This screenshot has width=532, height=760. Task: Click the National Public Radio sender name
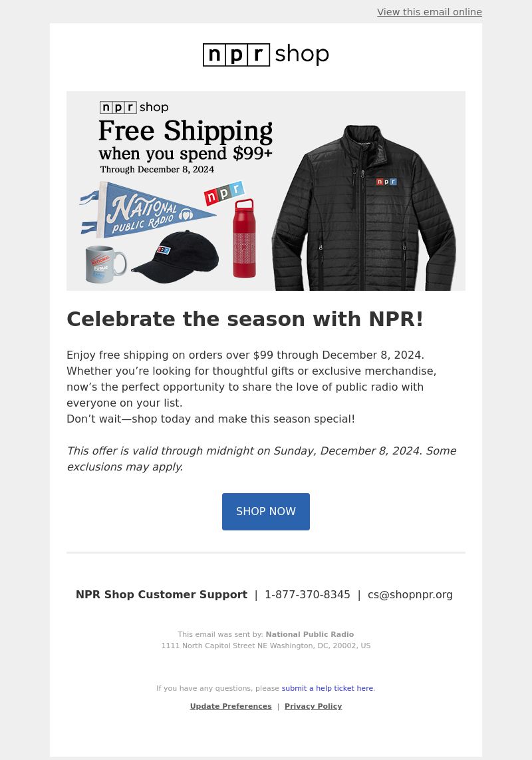[x=310, y=634]
